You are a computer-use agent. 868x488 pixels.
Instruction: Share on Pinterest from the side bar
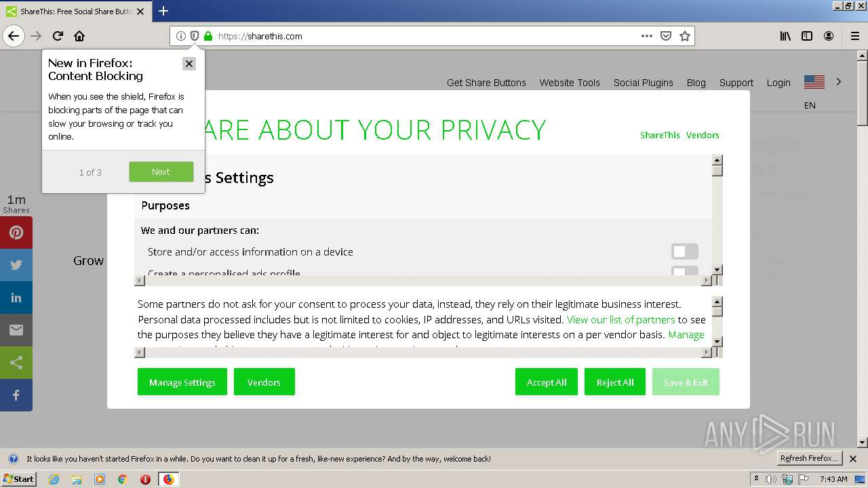16,232
